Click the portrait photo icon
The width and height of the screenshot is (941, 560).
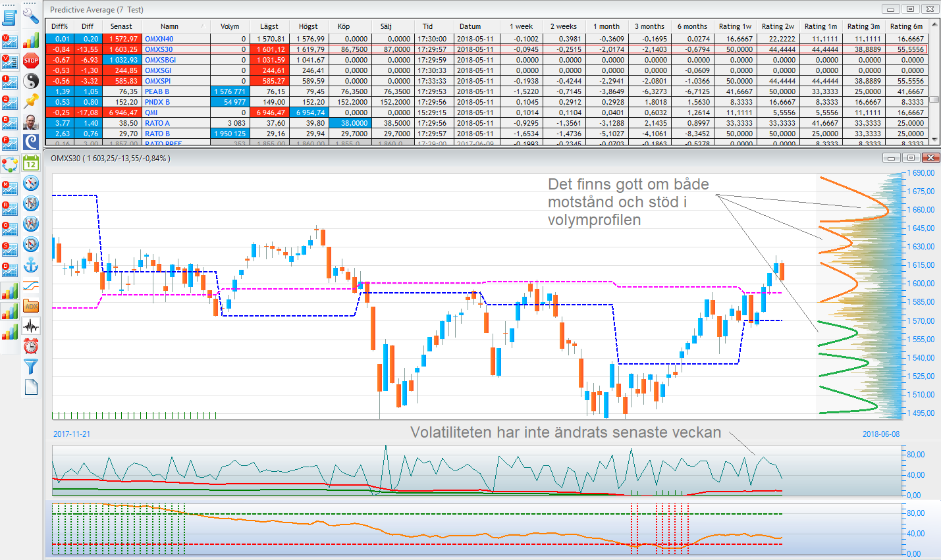click(31, 122)
